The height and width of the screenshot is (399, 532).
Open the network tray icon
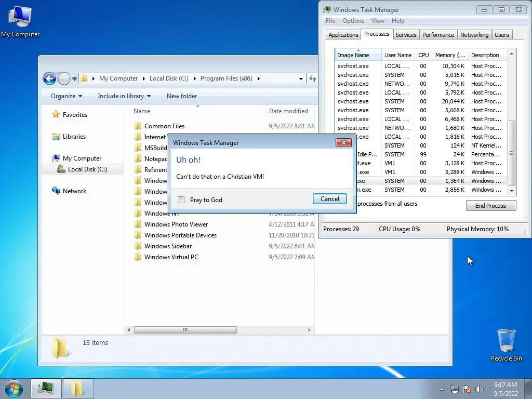[x=454, y=389]
